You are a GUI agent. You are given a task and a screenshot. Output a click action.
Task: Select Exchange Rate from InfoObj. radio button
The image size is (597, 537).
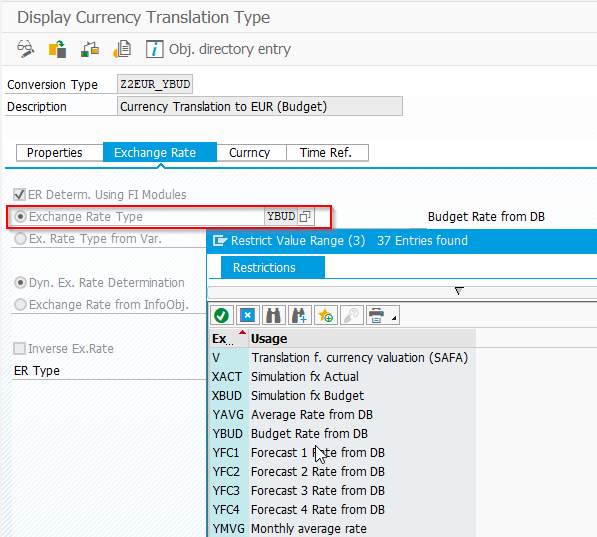point(20,305)
